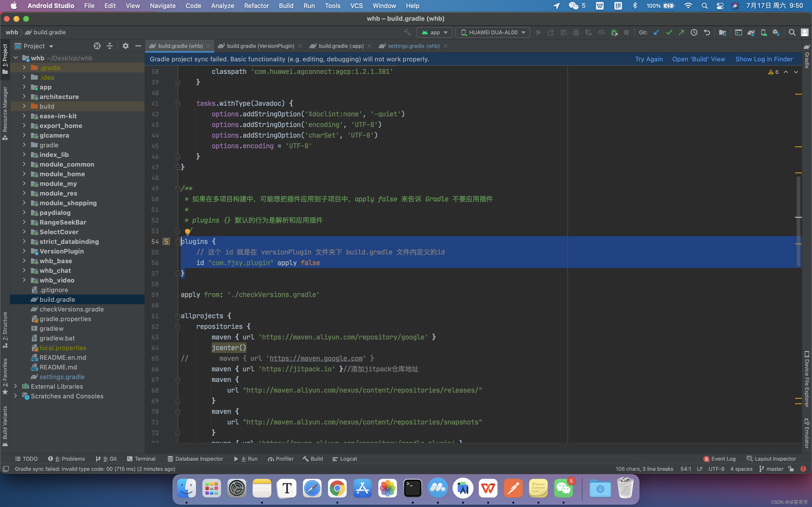Image resolution: width=812 pixels, height=507 pixels.
Task: Switch to the build.gradle (:app) tab
Action: pos(341,46)
